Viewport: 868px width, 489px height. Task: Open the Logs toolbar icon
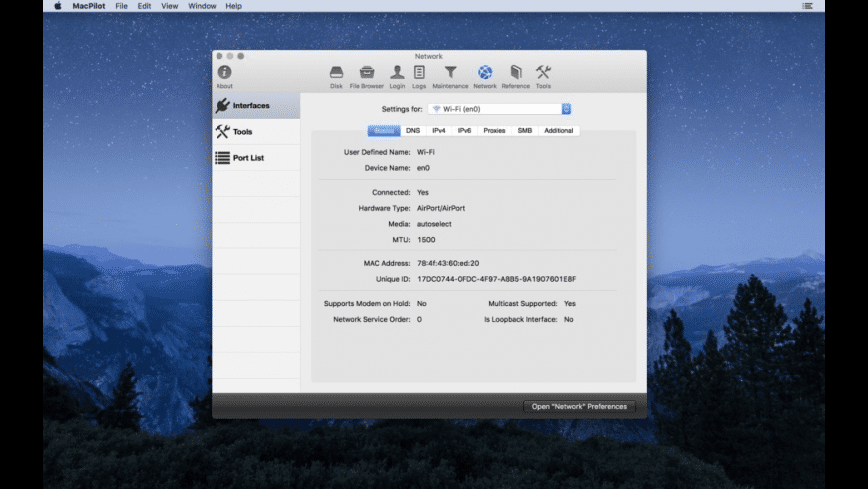[419, 77]
